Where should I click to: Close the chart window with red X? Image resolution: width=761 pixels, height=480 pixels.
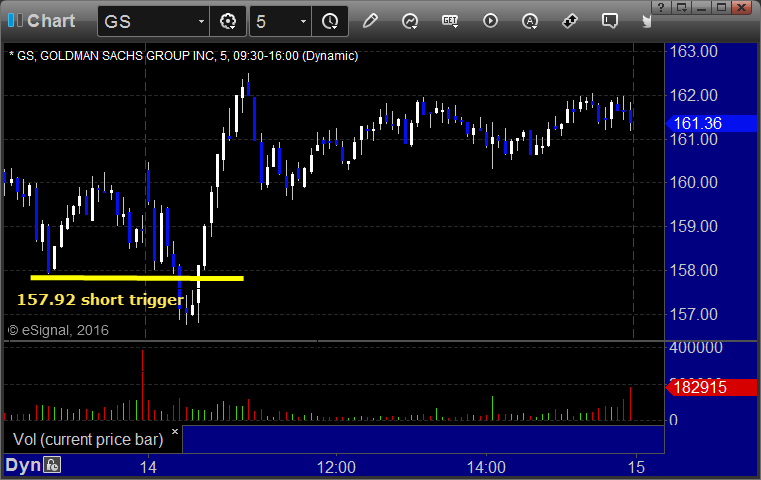[x=742, y=7]
